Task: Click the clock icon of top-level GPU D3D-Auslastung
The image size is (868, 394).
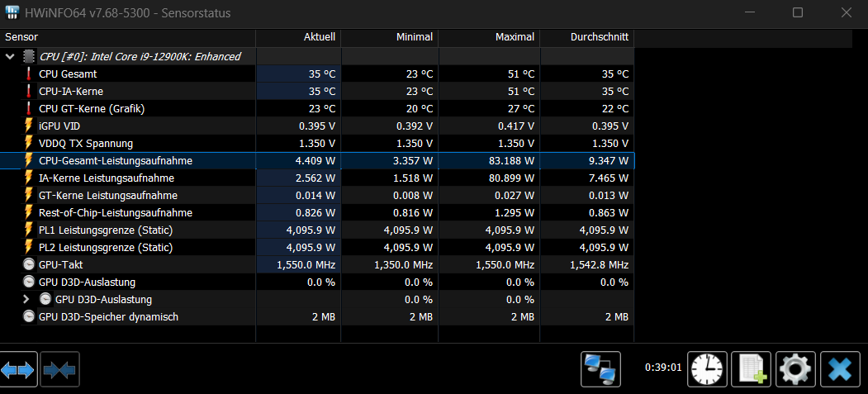Action: click(x=29, y=282)
